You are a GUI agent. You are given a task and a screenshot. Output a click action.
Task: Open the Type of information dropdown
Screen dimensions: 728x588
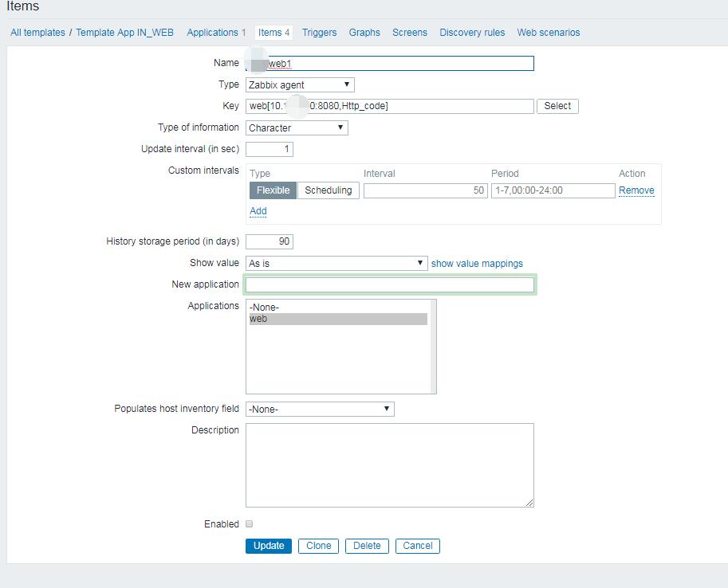tap(296, 127)
